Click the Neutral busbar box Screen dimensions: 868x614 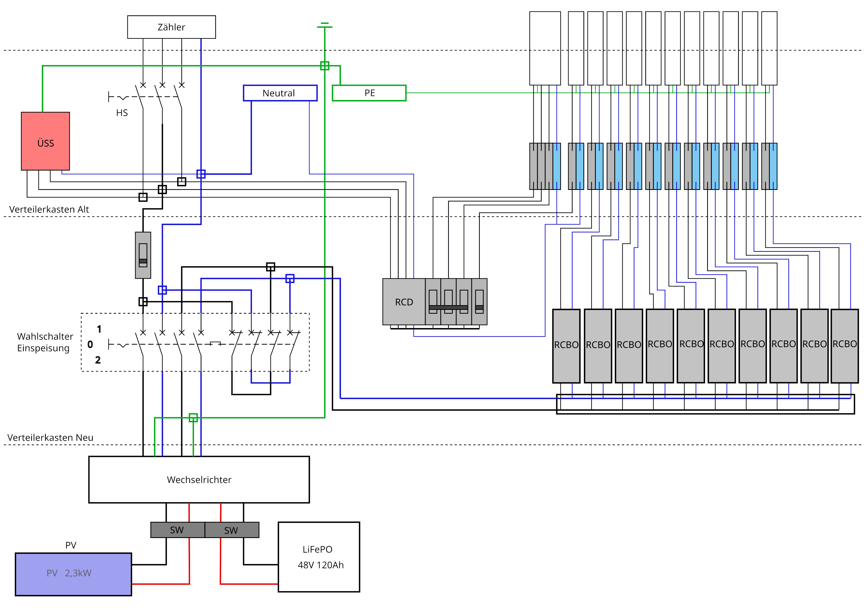tap(280, 93)
